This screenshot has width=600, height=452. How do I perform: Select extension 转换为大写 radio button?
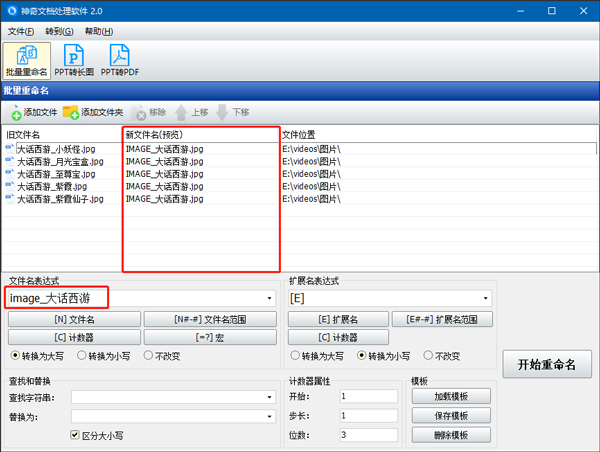pos(295,356)
